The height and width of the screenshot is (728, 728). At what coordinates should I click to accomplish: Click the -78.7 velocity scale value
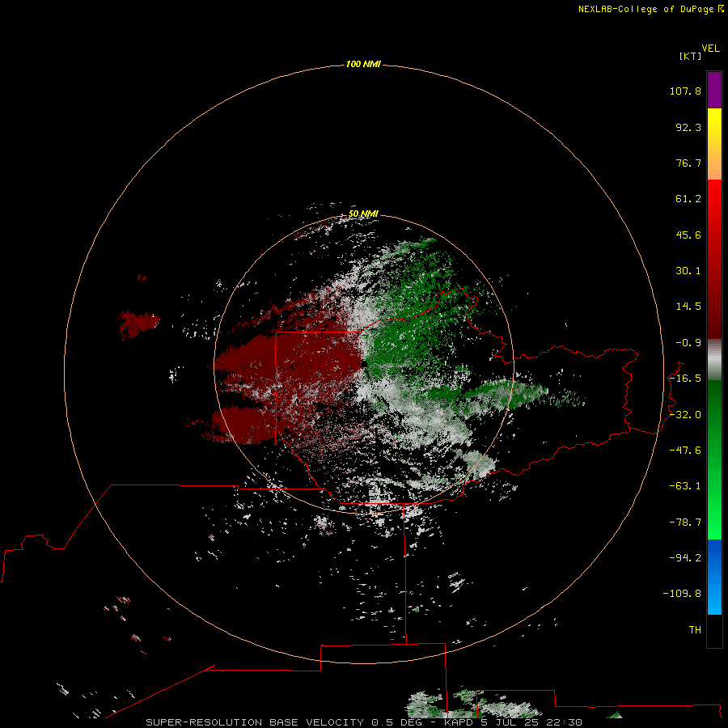click(x=685, y=523)
